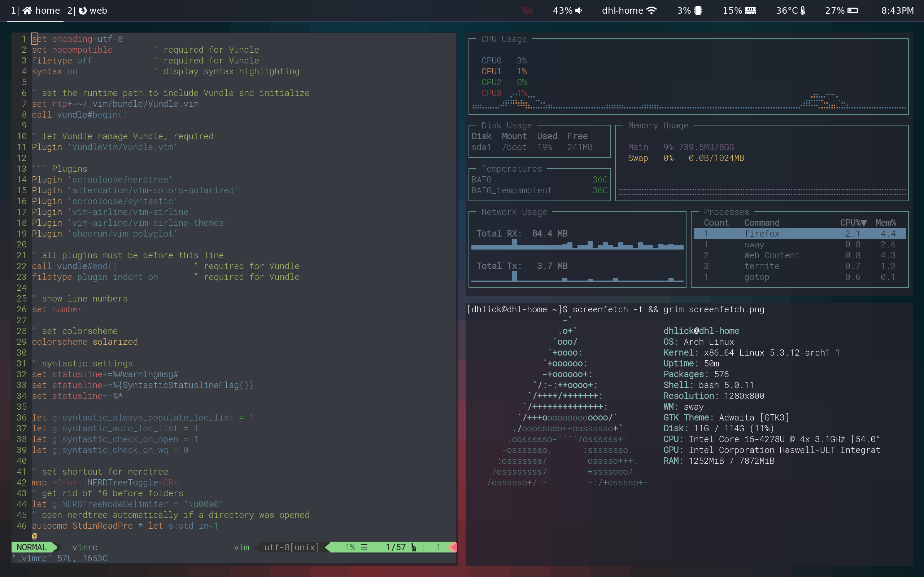Click the Firefox icon in workspace 2
This screenshot has width=924, height=577.
(82, 11)
